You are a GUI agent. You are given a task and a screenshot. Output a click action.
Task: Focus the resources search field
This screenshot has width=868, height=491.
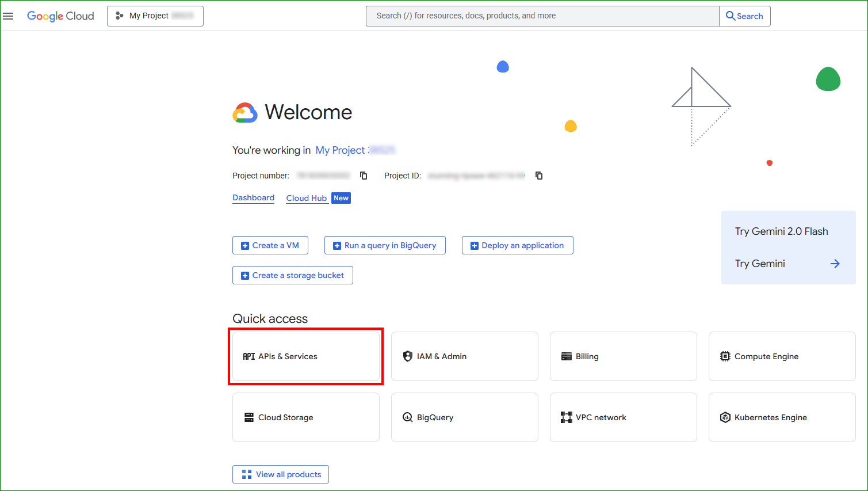coord(542,16)
